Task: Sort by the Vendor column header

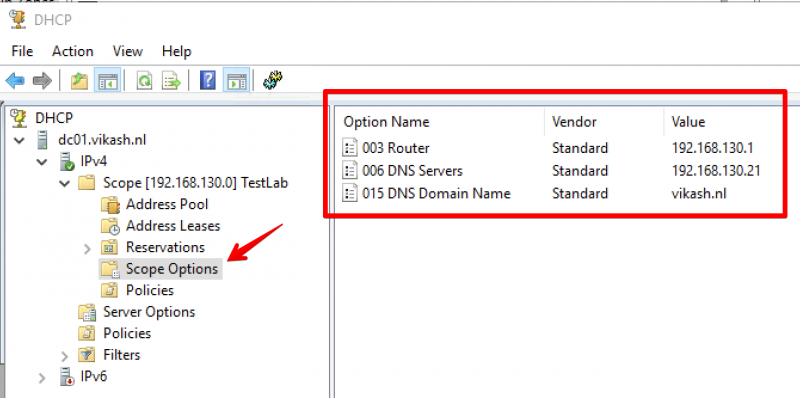Action: point(574,122)
